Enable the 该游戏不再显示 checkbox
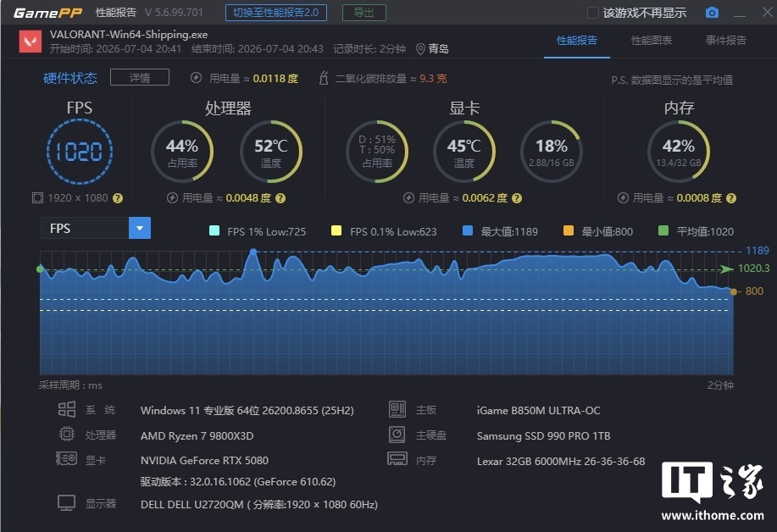Image resolution: width=777 pixels, height=532 pixels. [x=592, y=13]
